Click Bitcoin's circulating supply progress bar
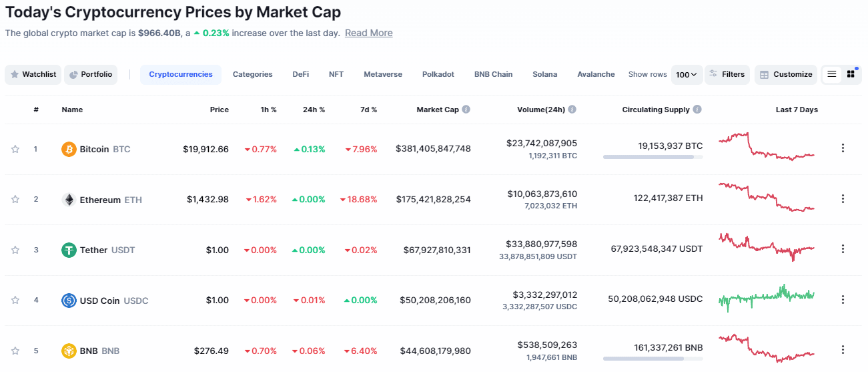This screenshot has width=868, height=372. pos(653,157)
